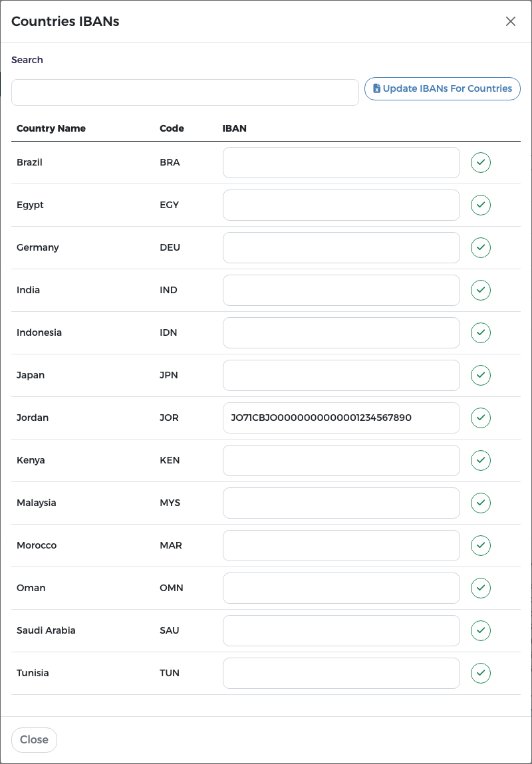Select the Oman IBAN input box
The height and width of the screenshot is (764, 532).
[342, 588]
